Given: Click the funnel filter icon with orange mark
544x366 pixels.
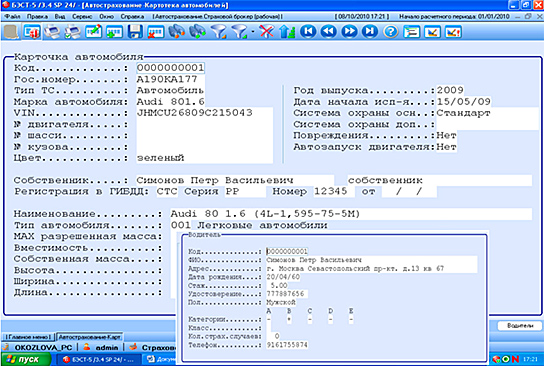Looking at the screenshot, I should point(219,32).
